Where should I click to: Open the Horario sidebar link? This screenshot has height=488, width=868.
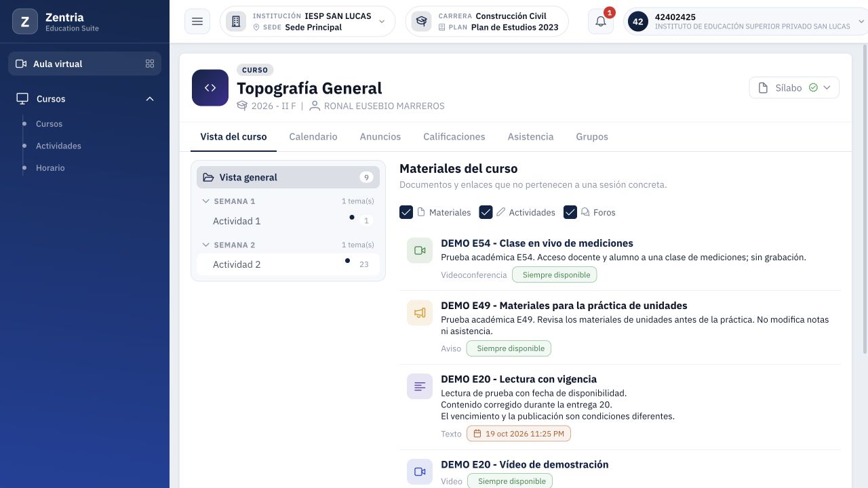pos(50,168)
